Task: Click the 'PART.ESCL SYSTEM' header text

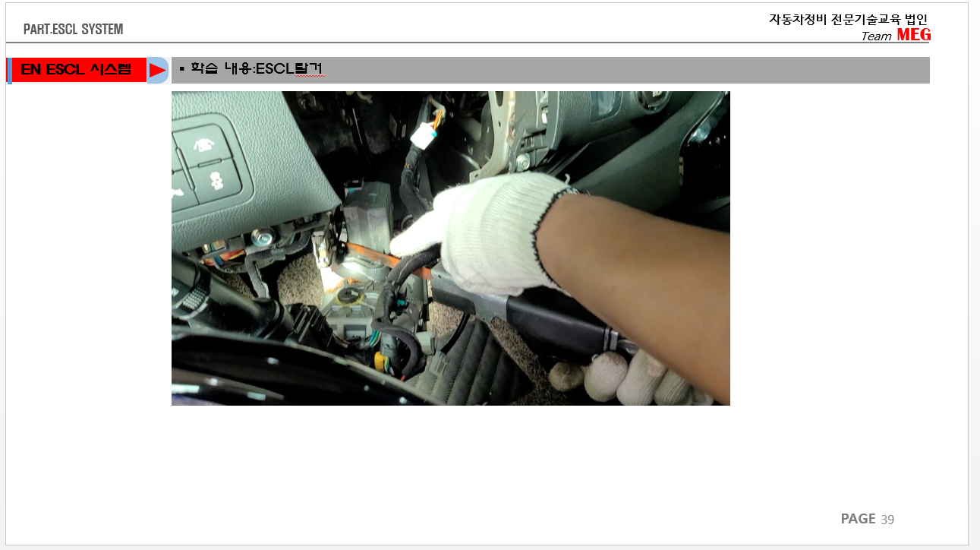Action: 73,30
